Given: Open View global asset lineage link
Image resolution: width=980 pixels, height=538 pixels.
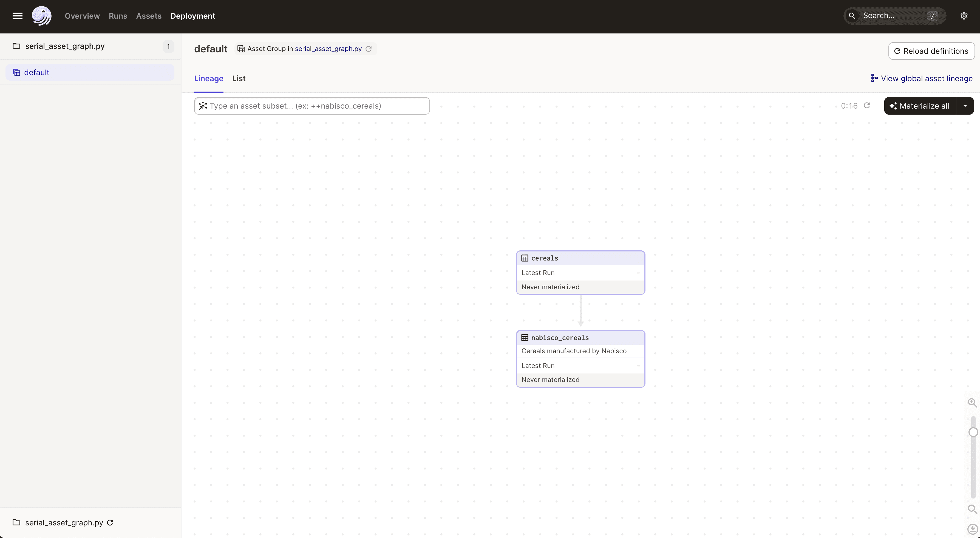Looking at the screenshot, I should click(x=922, y=78).
